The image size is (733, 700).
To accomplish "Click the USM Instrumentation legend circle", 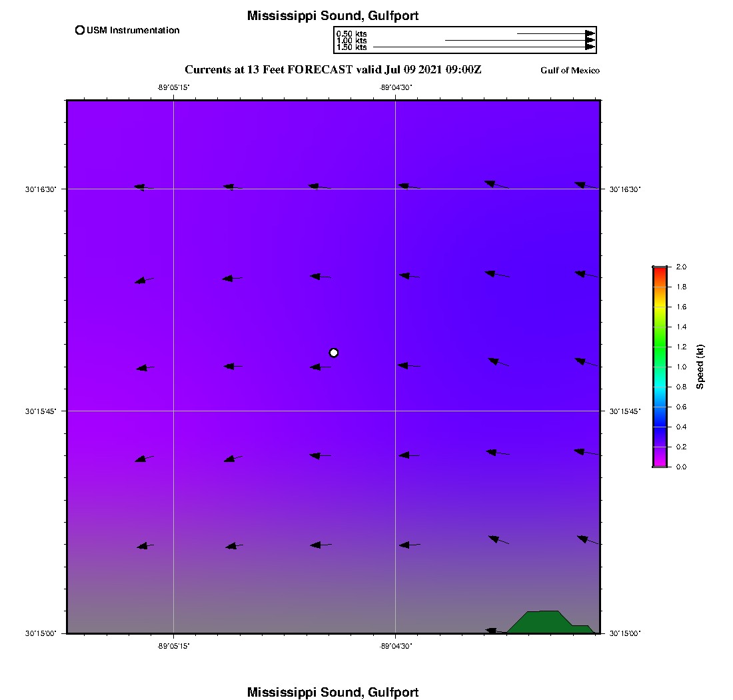I will click(x=80, y=30).
